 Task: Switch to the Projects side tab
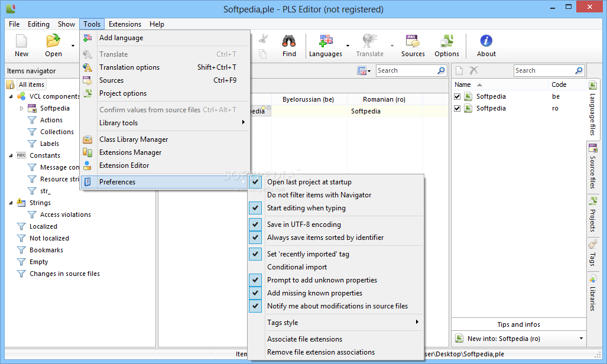593,215
